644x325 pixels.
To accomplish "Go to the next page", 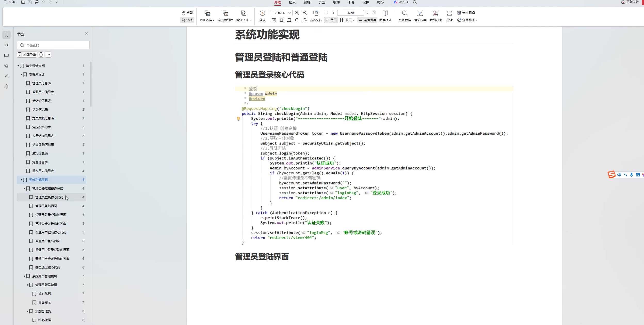I will [x=368, y=13].
